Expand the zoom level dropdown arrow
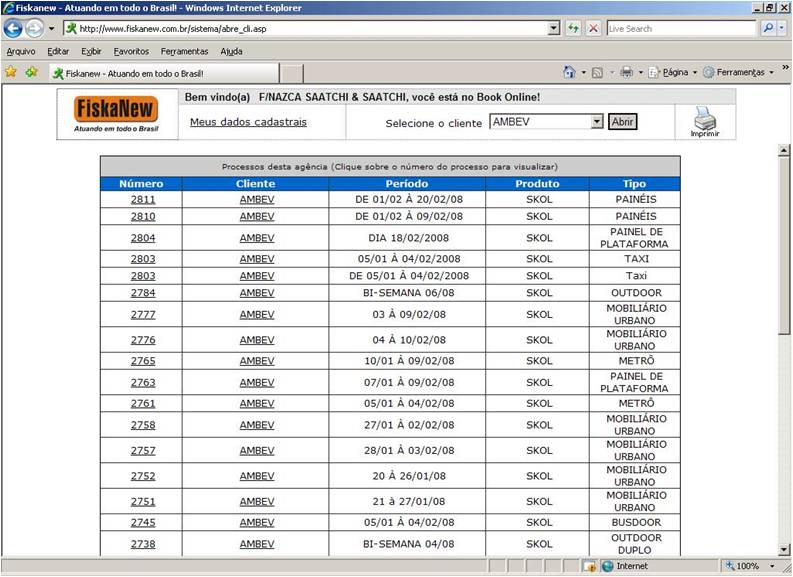Screen dimensions: 793x577 point(772,566)
